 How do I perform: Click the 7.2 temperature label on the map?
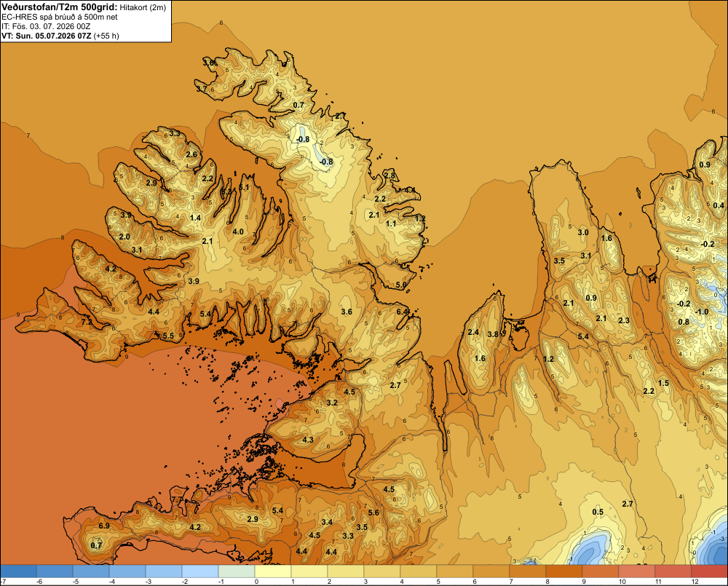point(87,322)
